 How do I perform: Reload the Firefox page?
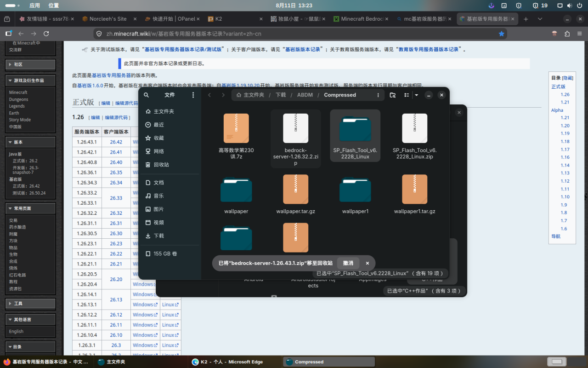coord(46,34)
